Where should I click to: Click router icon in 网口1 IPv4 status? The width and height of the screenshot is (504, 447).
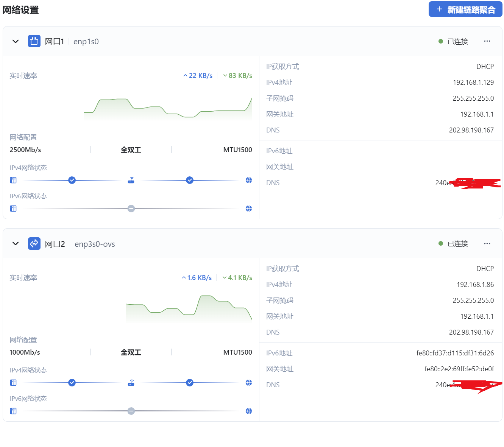(131, 180)
